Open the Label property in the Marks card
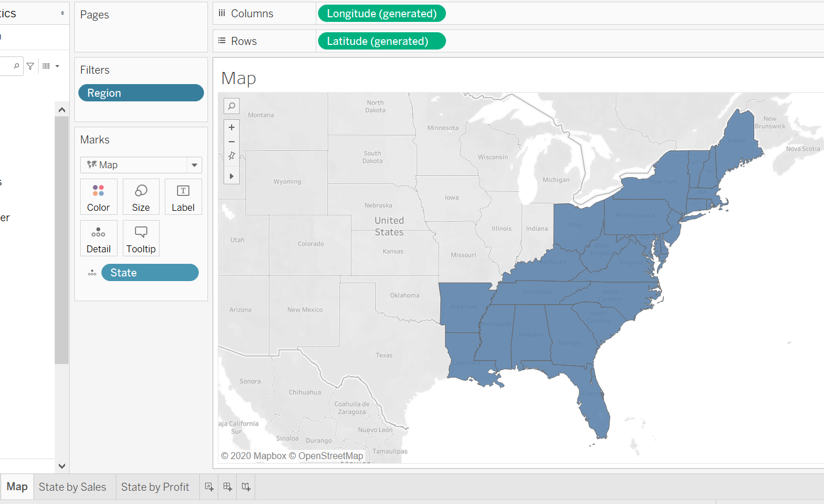The width and height of the screenshot is (824, 504). [183, 196]
